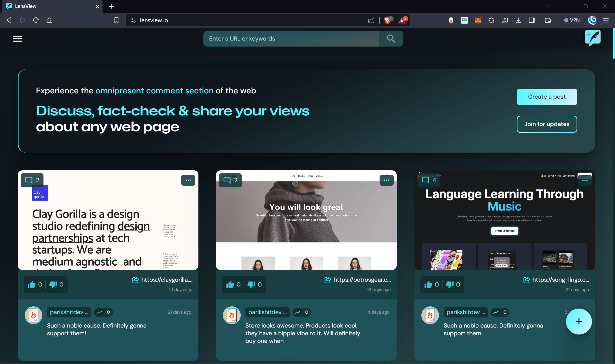Dislike the song-lingo post with thumbs down
This screenshot has width=615, height=364.
(x=450, y=285)
